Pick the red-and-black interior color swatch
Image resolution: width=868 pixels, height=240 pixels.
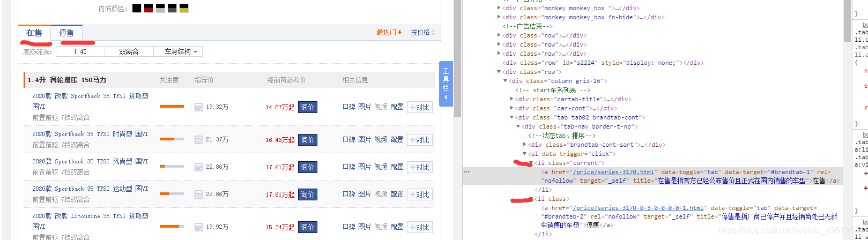click(149, 8)
